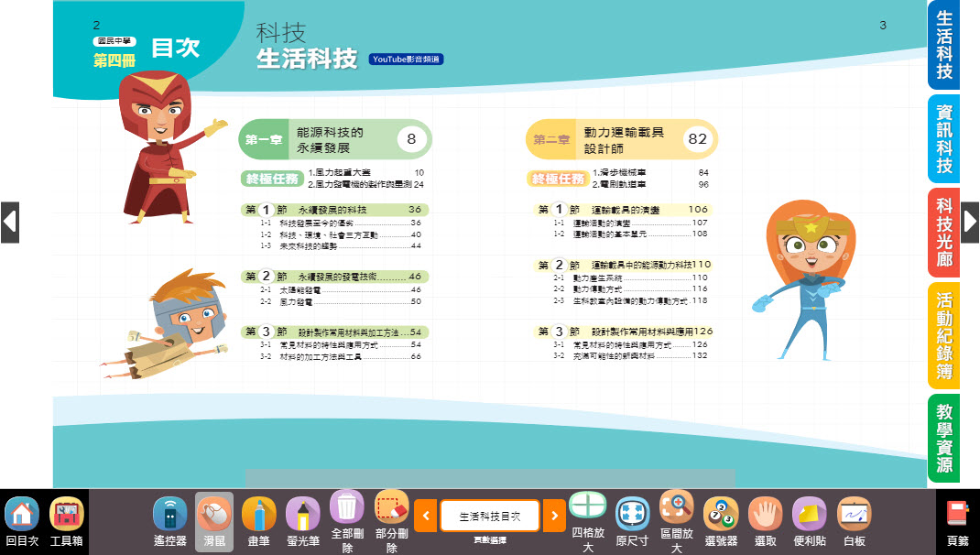Image resolution: width=980 pixels, height=555 pixels.
Task: Jump to 滑步機械車 page 84
Action: [650, 172]
